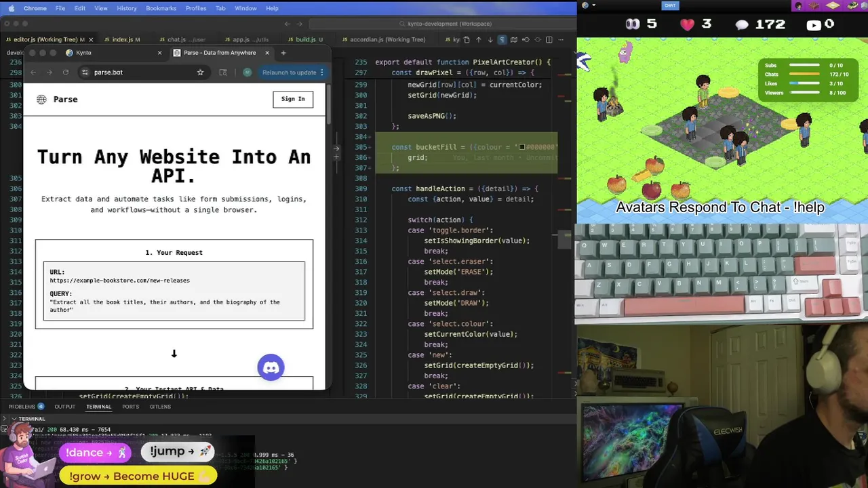The width and height of the screenshot is (868, 488).
Task: Open Chrome three-dot menu beside Relaunch
Action: (x=322, y=73)
